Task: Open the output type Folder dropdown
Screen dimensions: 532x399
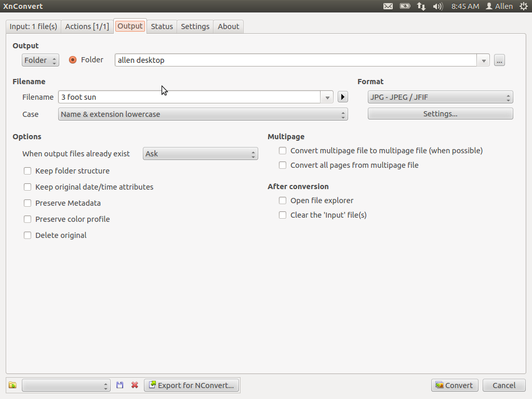Action: [41, 60]
